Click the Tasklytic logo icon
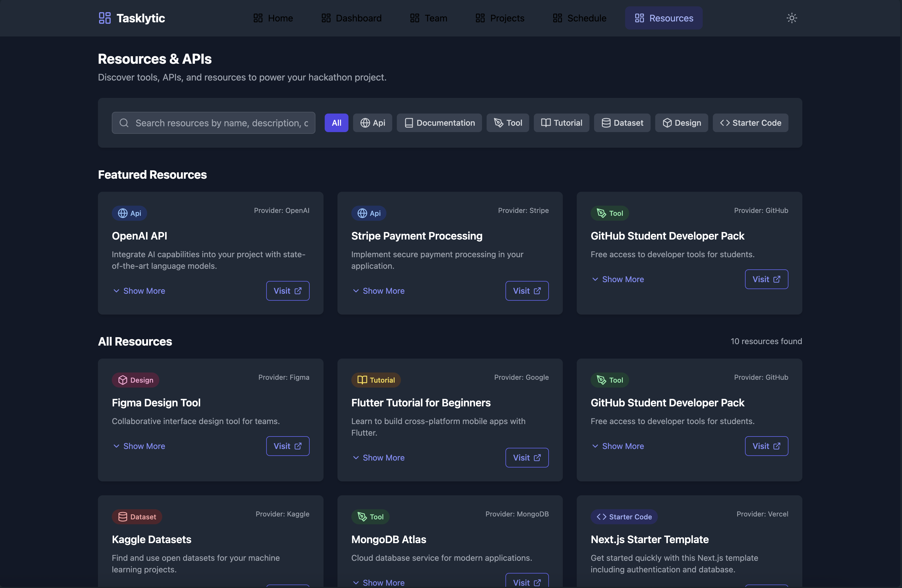This screenshot has height=588, width=902. pos(105,18)
